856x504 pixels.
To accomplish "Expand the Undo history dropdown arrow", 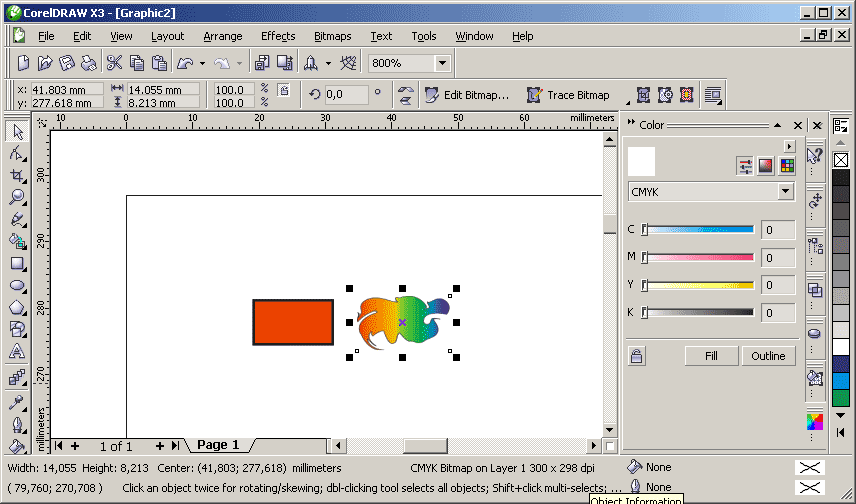I will point(203,63).
